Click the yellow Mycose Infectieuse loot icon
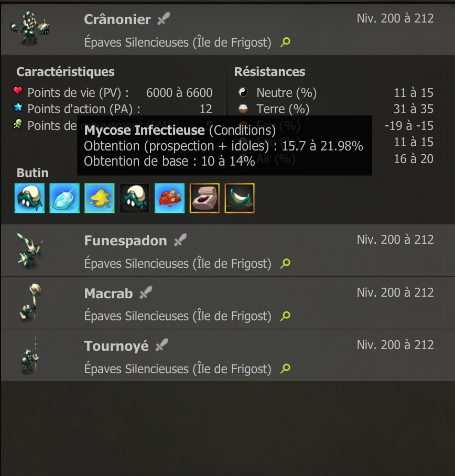Image resolution: width=455 pixels, height=476 pixels. pyautogui.click(x=100, y=198)
